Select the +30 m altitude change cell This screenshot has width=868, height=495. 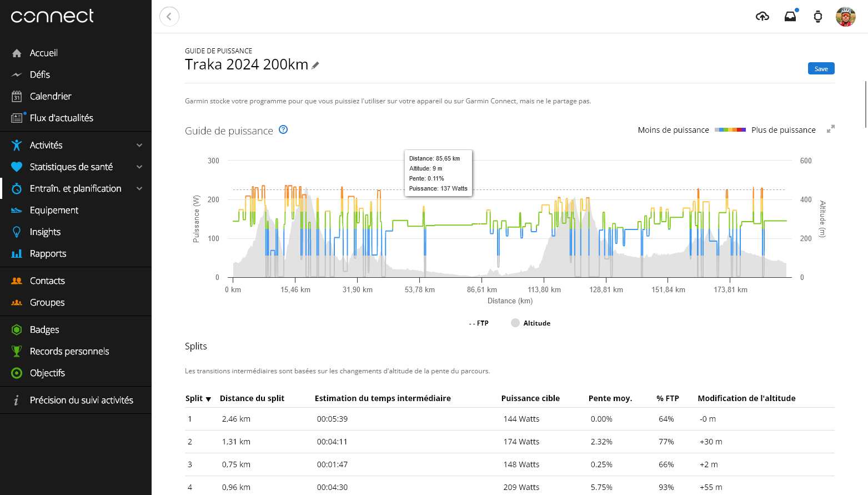click(711, 442)
